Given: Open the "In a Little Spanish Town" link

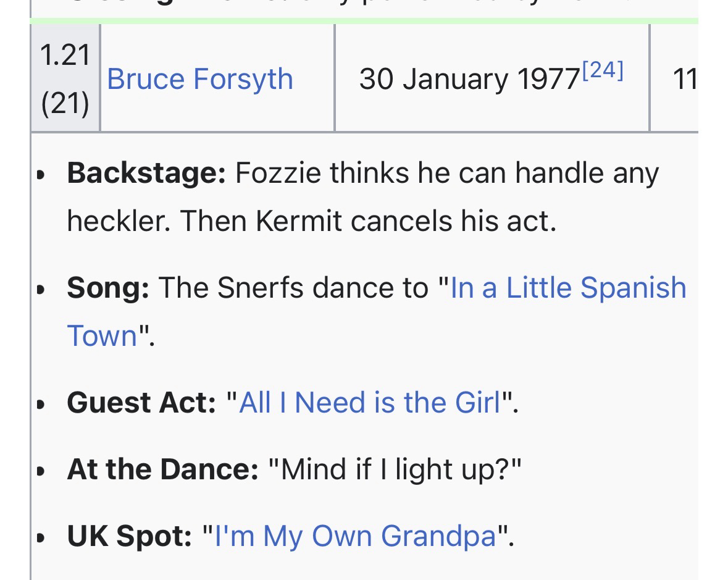Looking at the screenshot, I should [568, 288].
